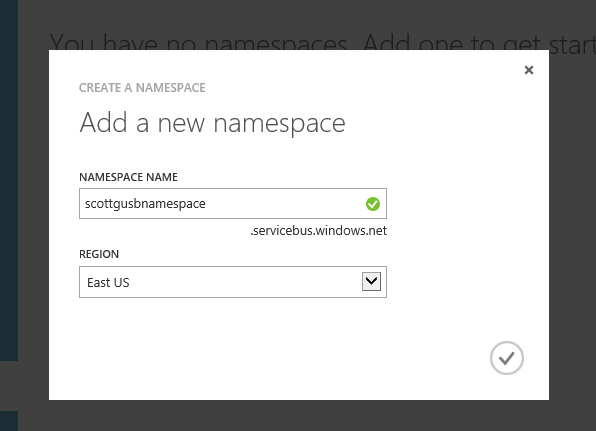Viewport: 596px width, 431px height.
Task: Click the Add a new namespace heading
Action: (212, 123)
